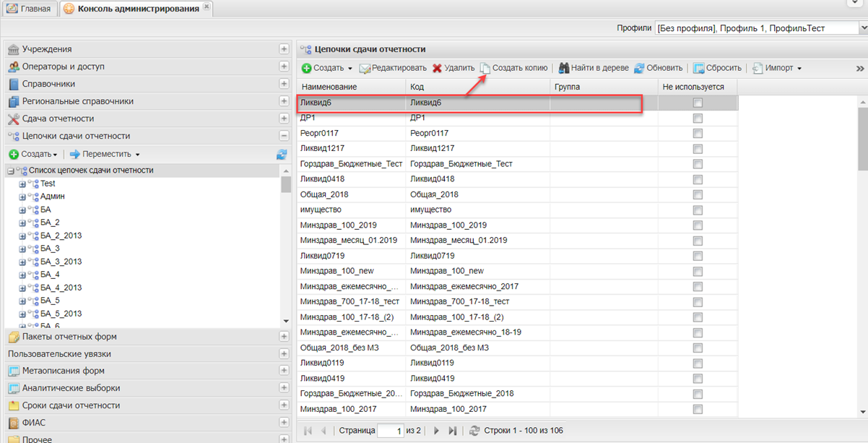Go to the last page of the grid
Image resolution: width=868 pixels, height=443 pixels.
click(x=453, y=431)
